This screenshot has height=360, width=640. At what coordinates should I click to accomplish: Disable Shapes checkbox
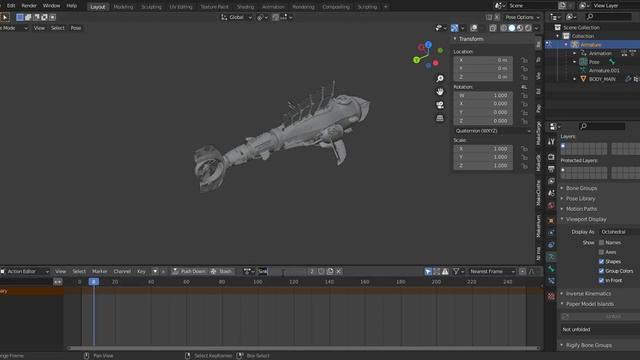click(x=601, y=262)
